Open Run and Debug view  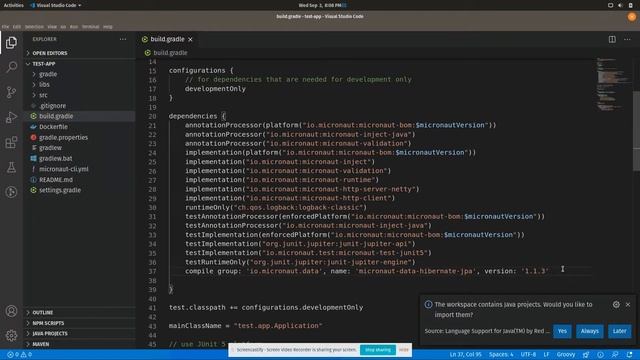(11, 118)
